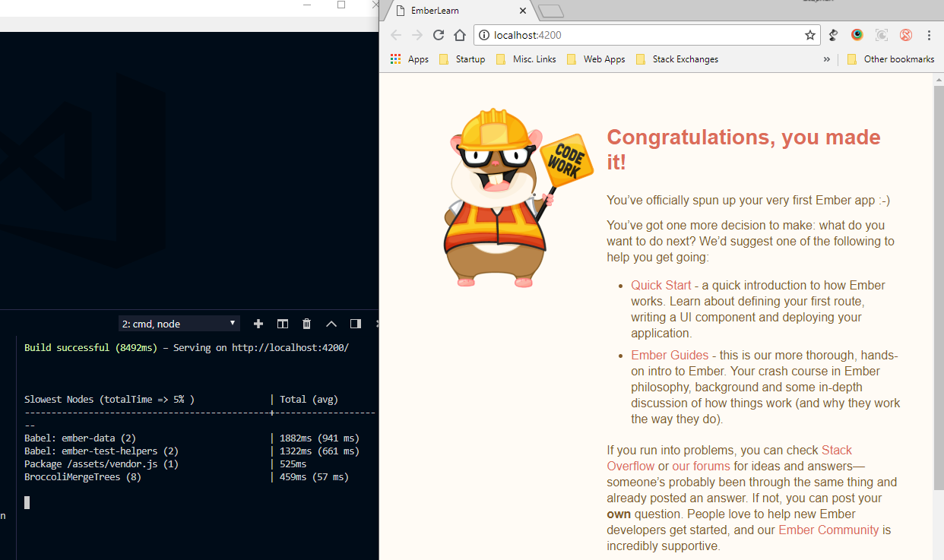Viewport: 944px width, 560px height.
Task: Kill terminal with trash icon
Action: point(307,324)
